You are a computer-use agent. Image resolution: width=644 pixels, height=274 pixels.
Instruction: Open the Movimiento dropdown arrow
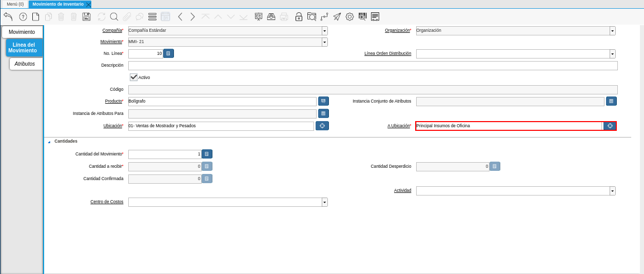click(324, 42)
